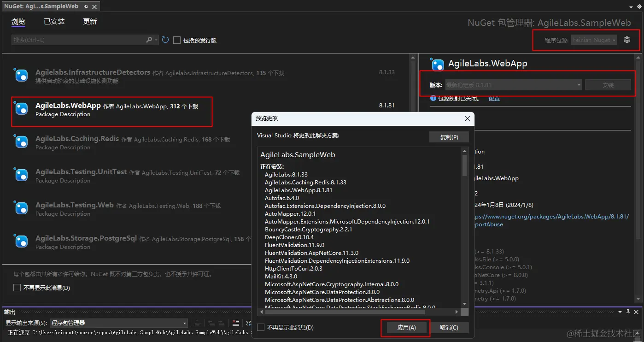Expand the search box history dropdown arrow
This screenshot has width=644, height=342.
tap(157, 40)
